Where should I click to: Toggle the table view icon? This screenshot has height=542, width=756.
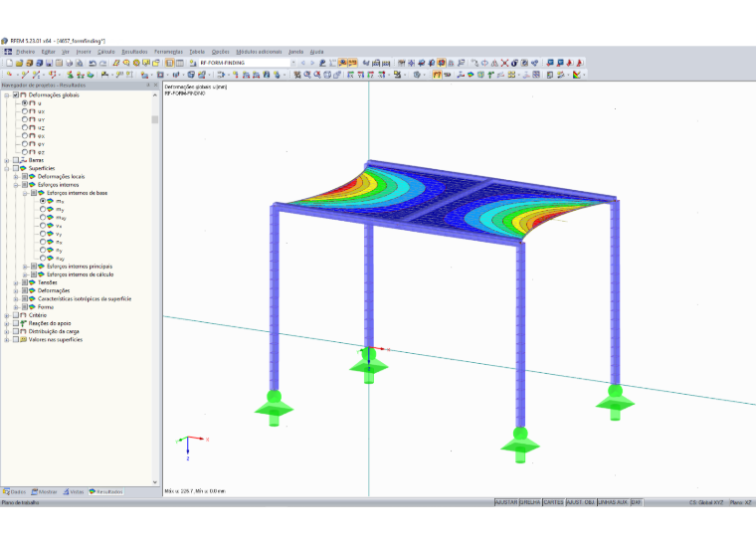tap(180, 63)
